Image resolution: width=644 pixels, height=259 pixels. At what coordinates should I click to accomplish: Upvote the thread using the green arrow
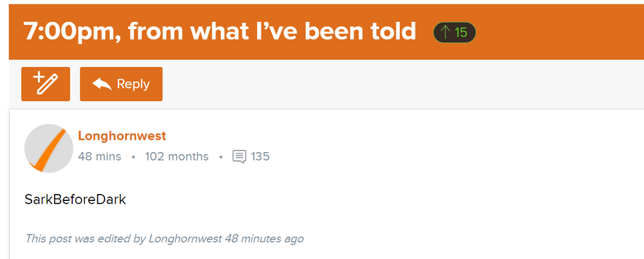click(x=444, y=32)
